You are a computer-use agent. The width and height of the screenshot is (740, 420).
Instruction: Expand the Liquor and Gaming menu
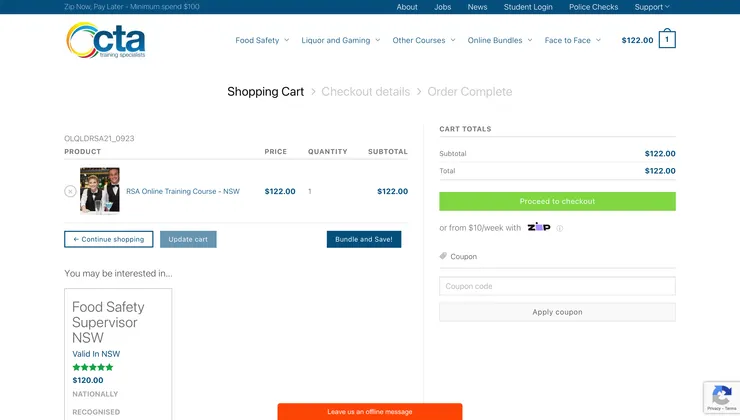(x=341, y=41)
